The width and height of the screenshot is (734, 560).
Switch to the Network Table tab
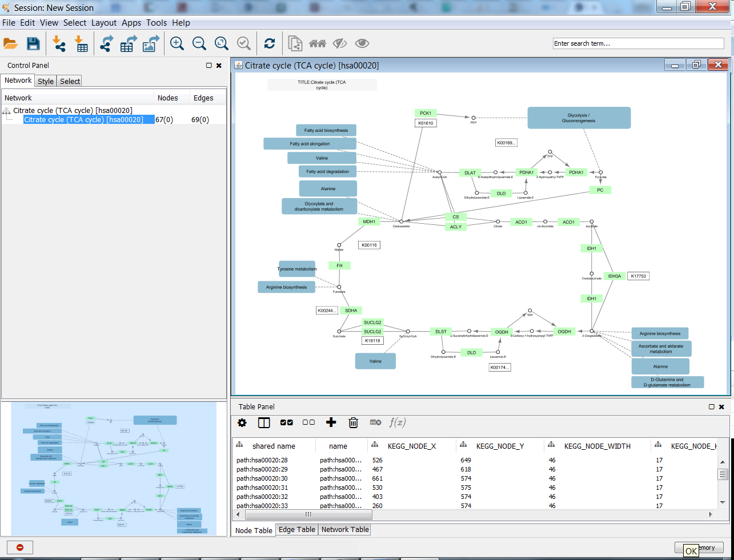tap(345, 530)
